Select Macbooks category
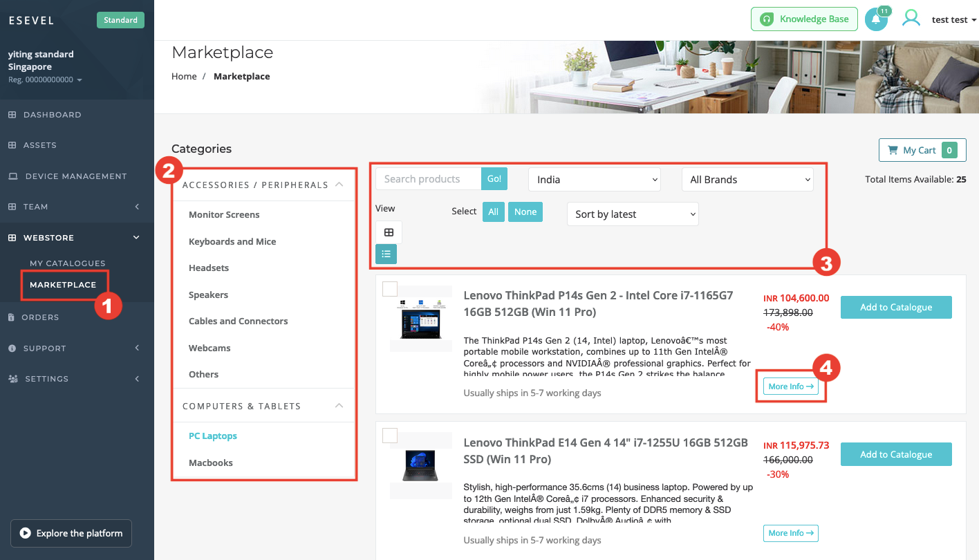979x560 pixels. (x=211, y=463)
